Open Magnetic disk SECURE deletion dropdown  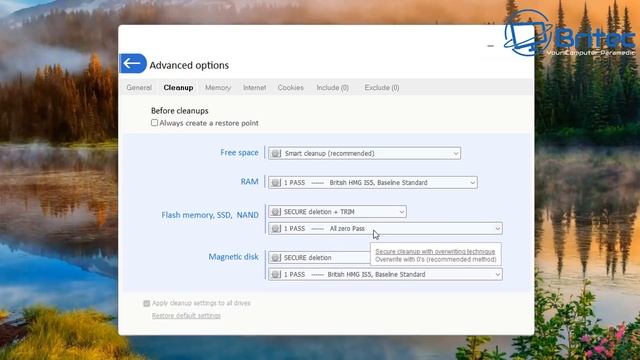(319, 258)
